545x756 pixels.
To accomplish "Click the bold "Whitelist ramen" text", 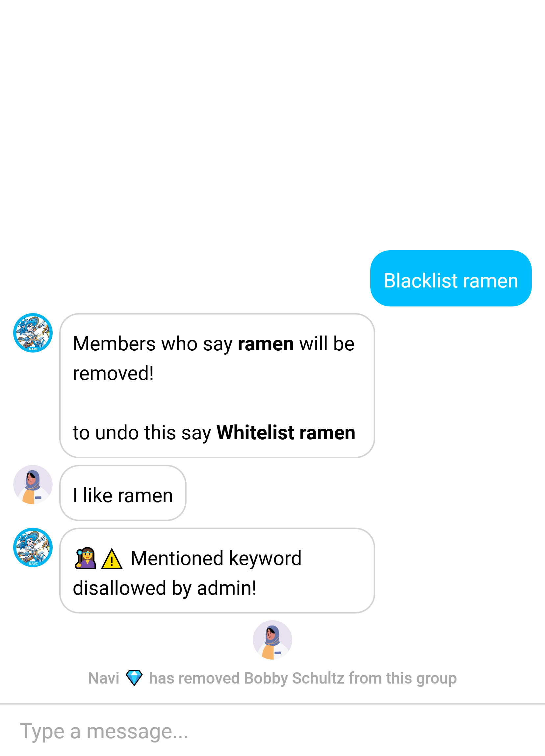I will [286, 433].
